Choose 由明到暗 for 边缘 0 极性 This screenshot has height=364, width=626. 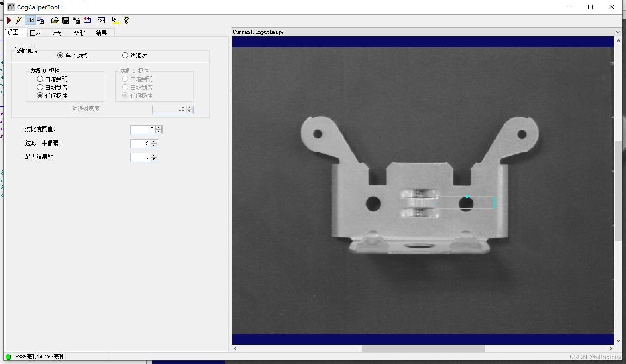(x=52, y=87)
